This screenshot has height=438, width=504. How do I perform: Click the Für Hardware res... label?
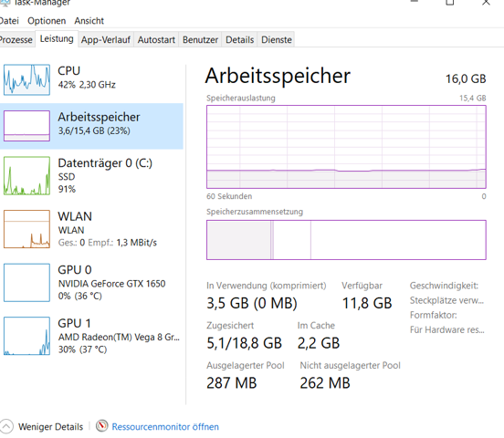coord(446,329)
